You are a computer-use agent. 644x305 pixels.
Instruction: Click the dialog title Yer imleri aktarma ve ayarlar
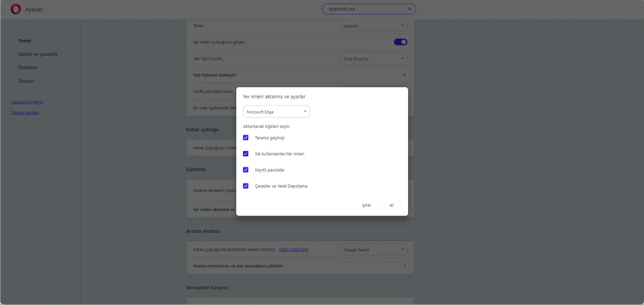pos(274,97)
